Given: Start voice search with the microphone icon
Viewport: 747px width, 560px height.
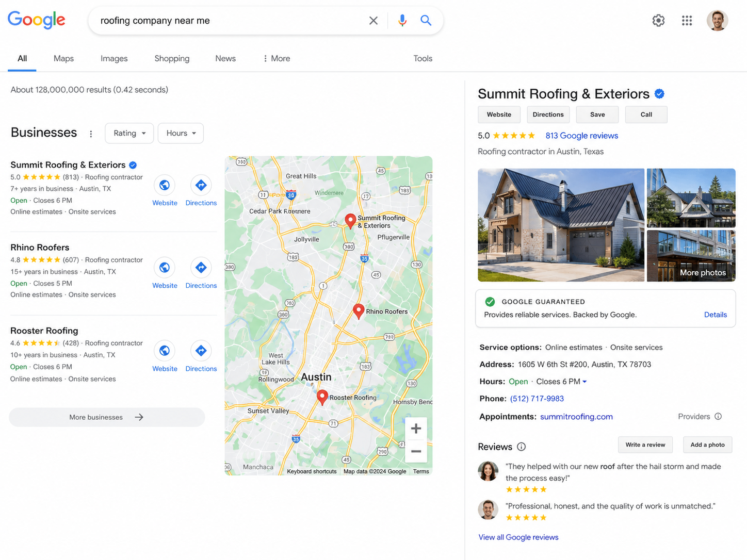Looking at the screenshot, I should pos(402,21).
